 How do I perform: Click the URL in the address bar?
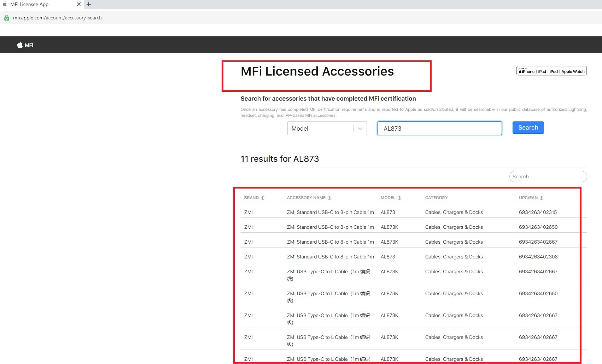point(57,18)
